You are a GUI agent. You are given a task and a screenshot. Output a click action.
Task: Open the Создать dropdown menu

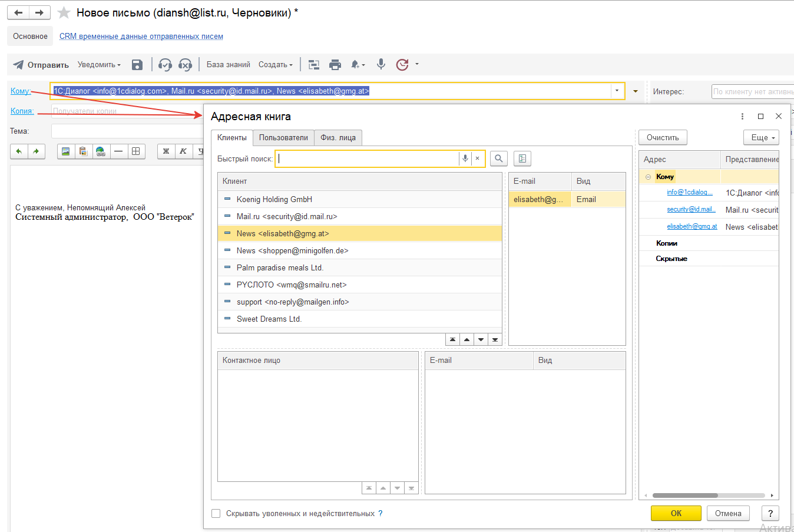tap(276, 65)
